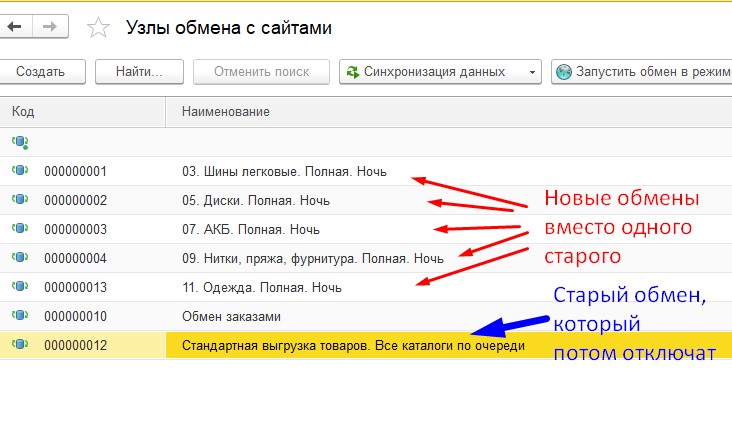Click node icon for row 000000012
The image size is (732, 440).
tap(19, 345)
